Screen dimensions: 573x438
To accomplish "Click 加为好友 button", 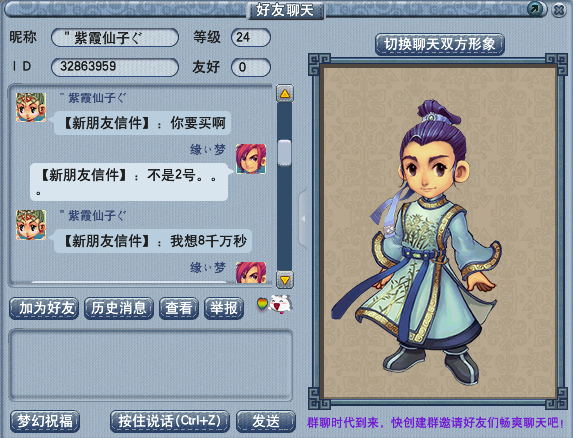I will tap(44, 308).
